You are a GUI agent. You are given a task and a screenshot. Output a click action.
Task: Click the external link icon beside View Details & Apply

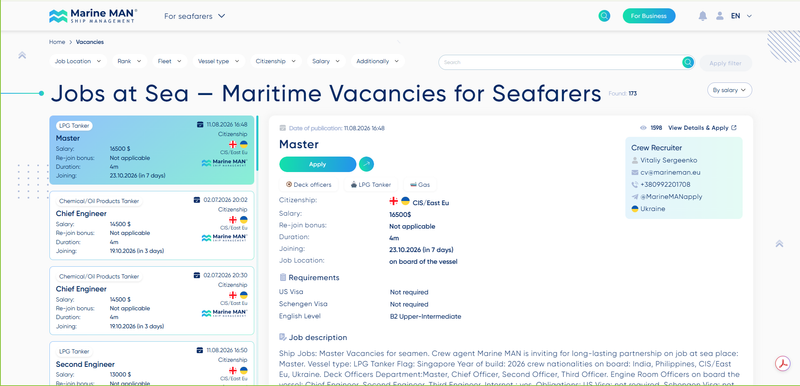tap(734, 128)
